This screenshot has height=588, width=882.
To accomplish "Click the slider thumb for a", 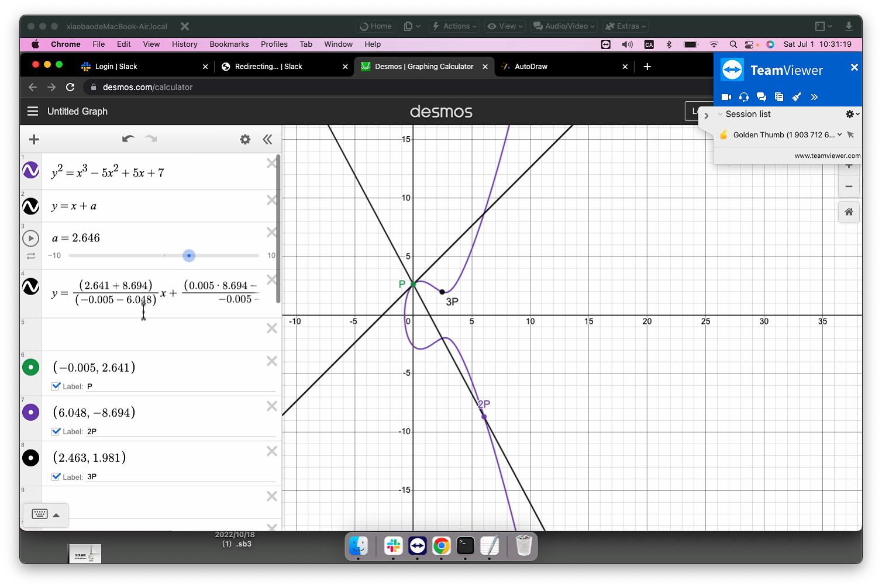I will [x=188, y=255].
